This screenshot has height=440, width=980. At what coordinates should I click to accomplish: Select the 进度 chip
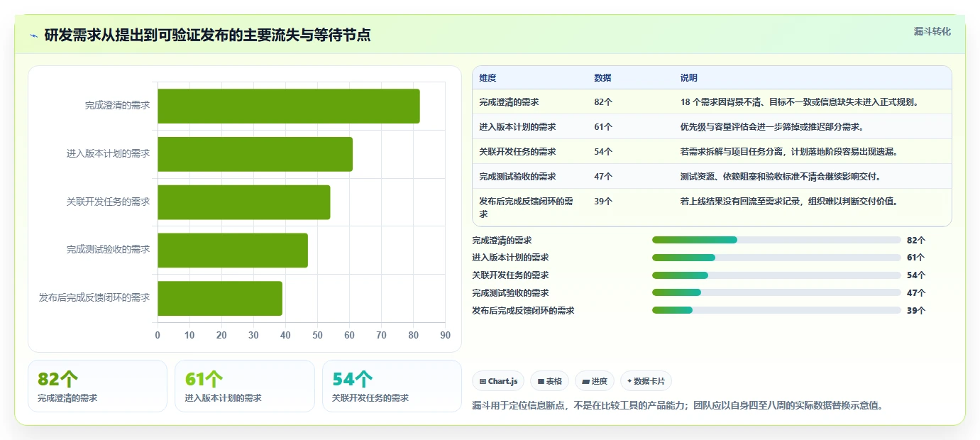(x=595, y=381)
